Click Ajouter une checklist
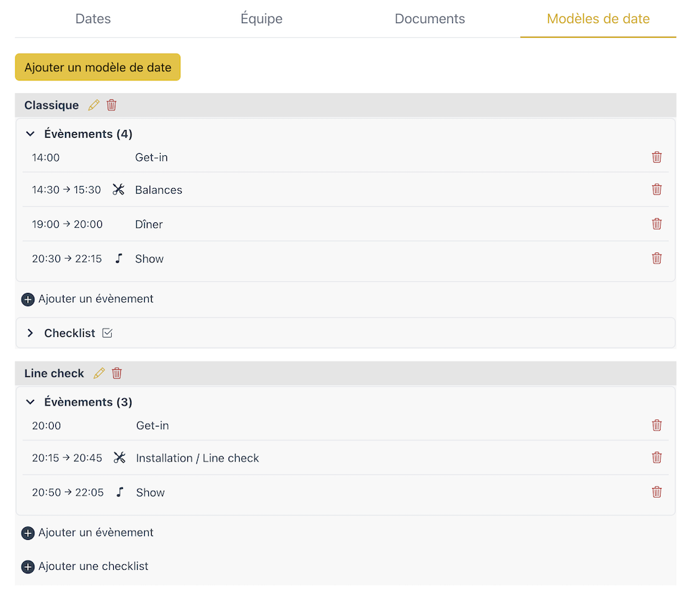 tap(85, 566)
